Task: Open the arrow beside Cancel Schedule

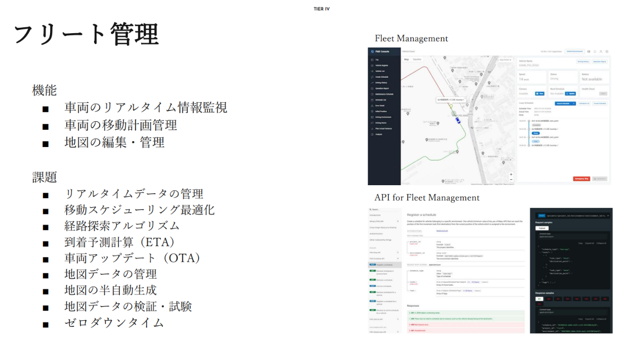Action: (x=574, y=103)
